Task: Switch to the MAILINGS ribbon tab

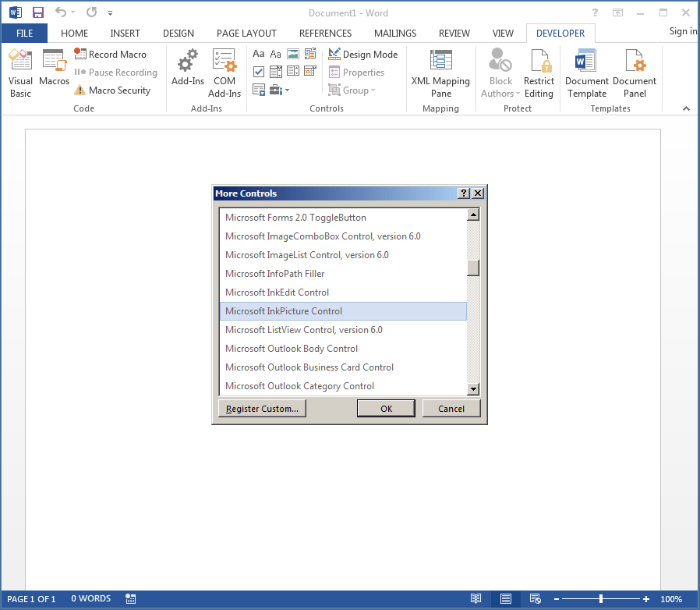Action: pos(394,33)
